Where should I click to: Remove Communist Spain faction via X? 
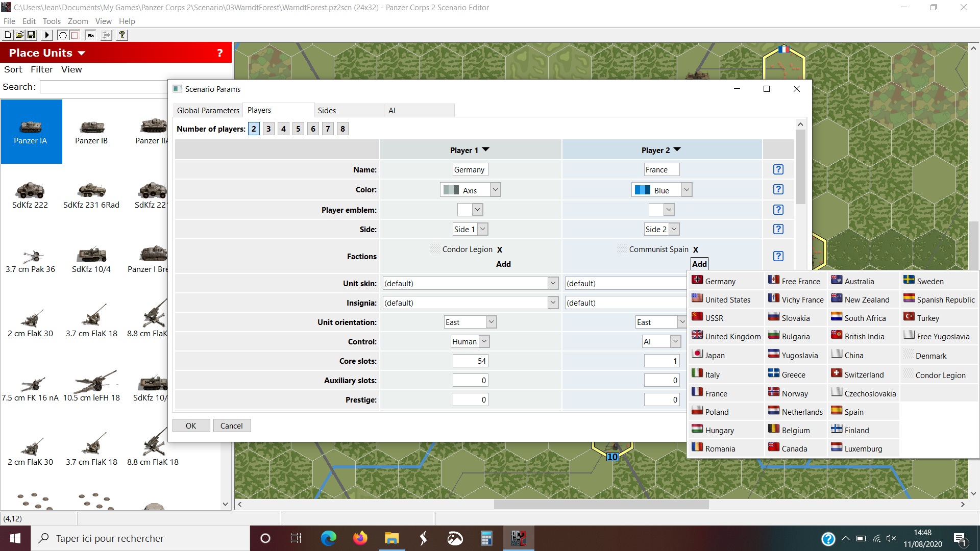click(x=696, y=249)
